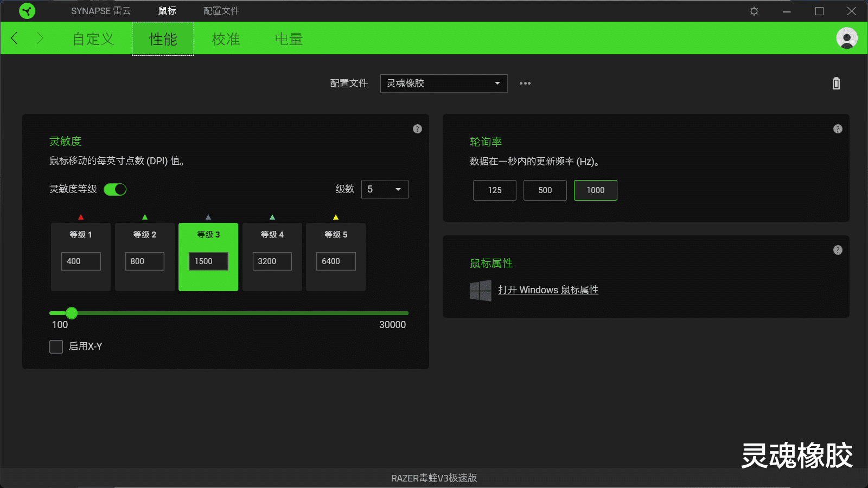Click the 3200 DPI input field
The image size is (868, 488).
tap(272, 261)
